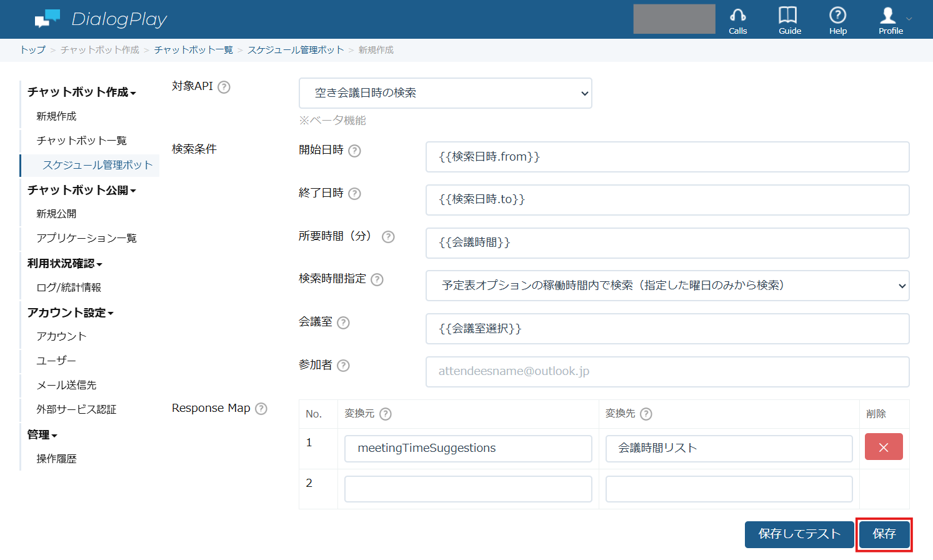The image size is (933, 560).
Task: Show help for 変換元 column
Action: [386, 414]
